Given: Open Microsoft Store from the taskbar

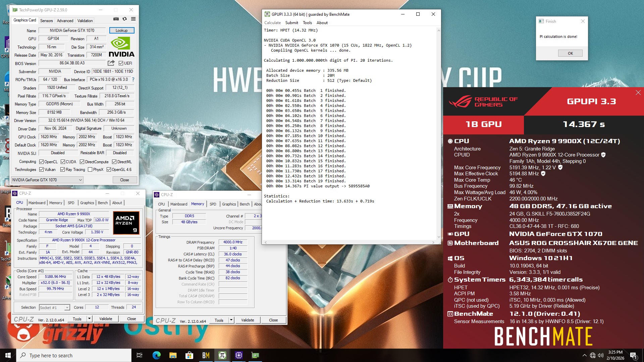Looking at the screenshot, I should pos(189,355).
